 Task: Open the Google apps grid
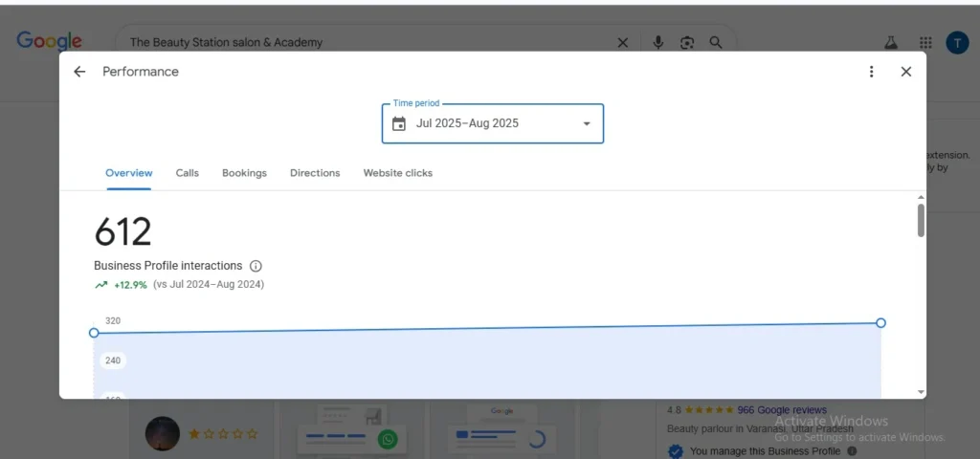(925, 42)
